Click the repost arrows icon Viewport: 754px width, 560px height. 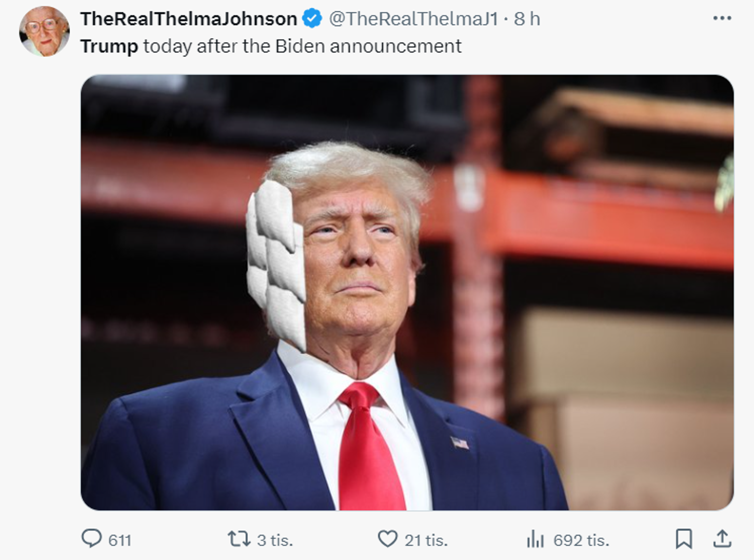point(239,539)
